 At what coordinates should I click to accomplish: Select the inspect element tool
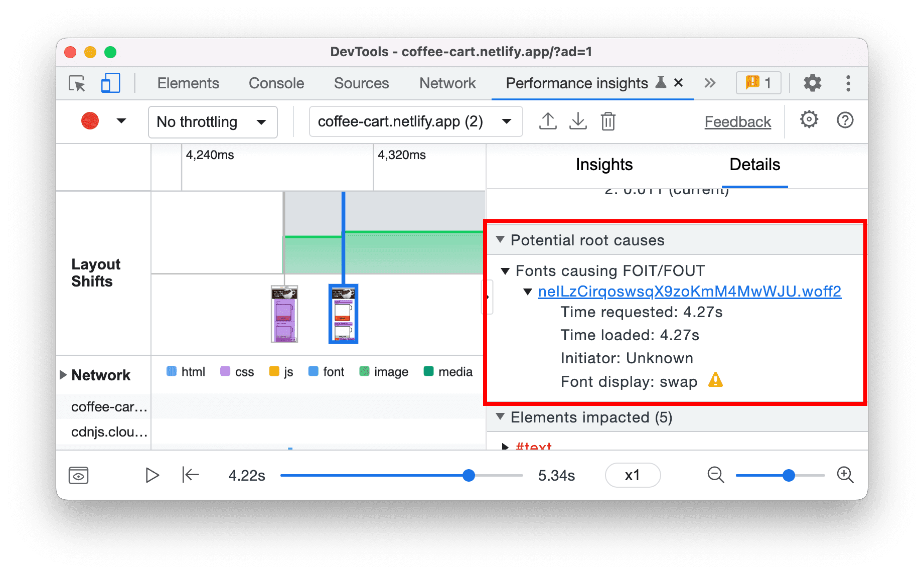(76, 83)
